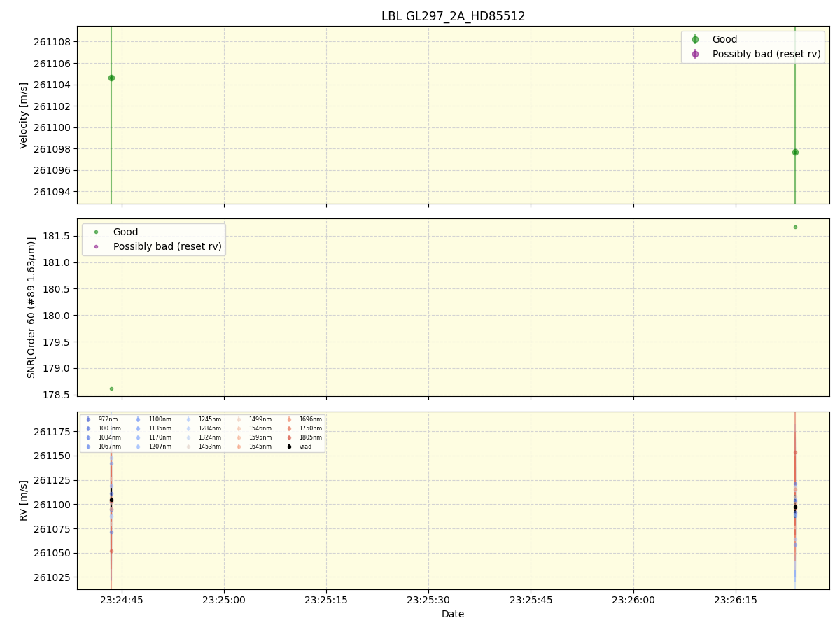Click the 23:26:15 date tick label
Screen dimensions: 840x630
(736, 600)
